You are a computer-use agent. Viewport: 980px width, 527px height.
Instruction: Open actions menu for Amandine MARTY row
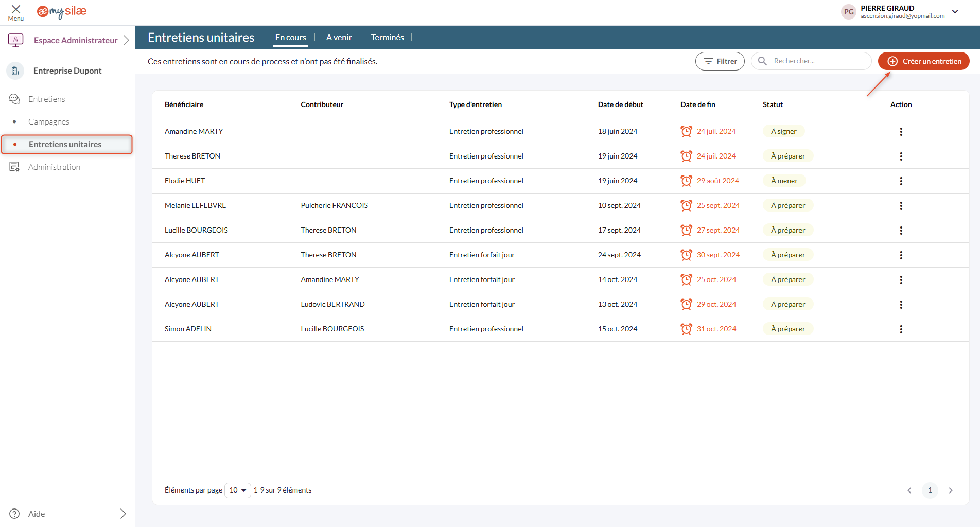(x=901, y=132)
